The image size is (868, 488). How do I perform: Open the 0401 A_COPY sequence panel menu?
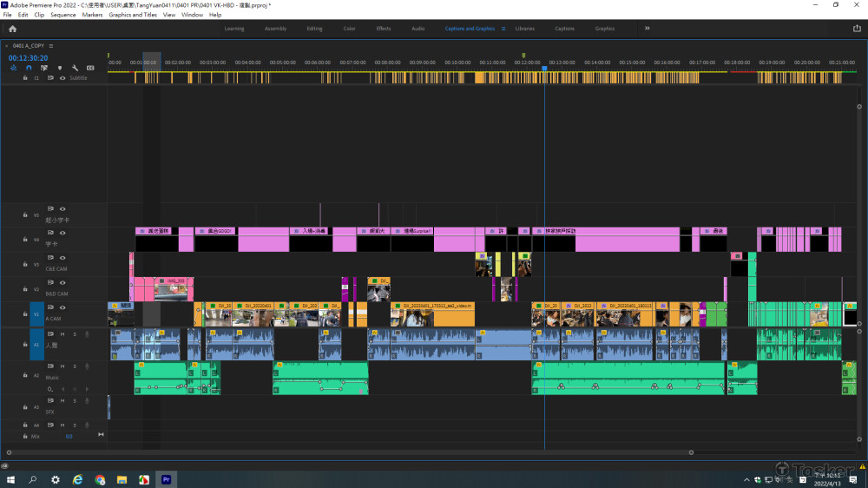click(x=51, y=46)
